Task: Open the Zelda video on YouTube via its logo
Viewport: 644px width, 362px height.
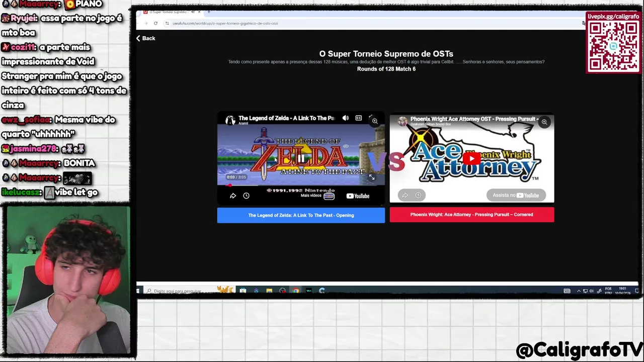Action: 358,196
